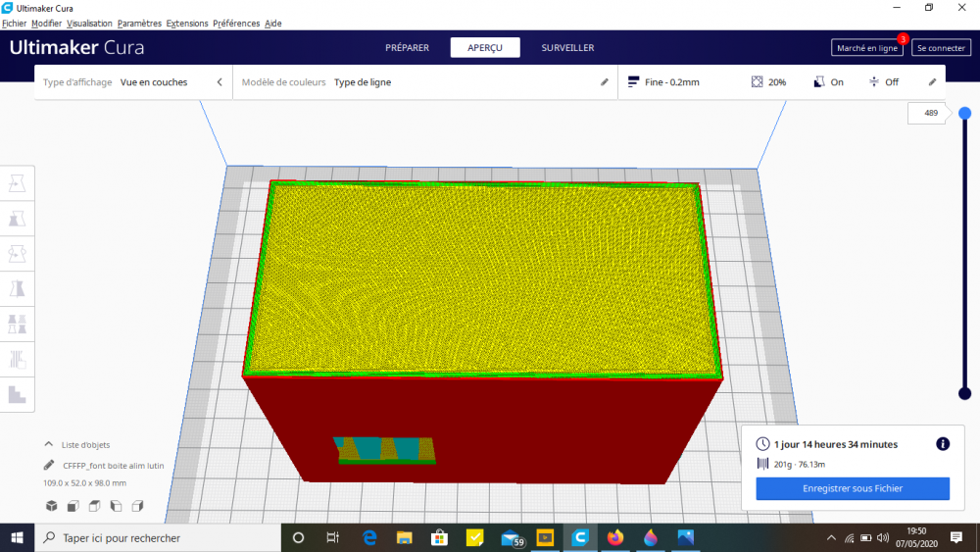Switch to the PRÉPARER tab
Screen dimensions: 980x552
coord(407,47)
